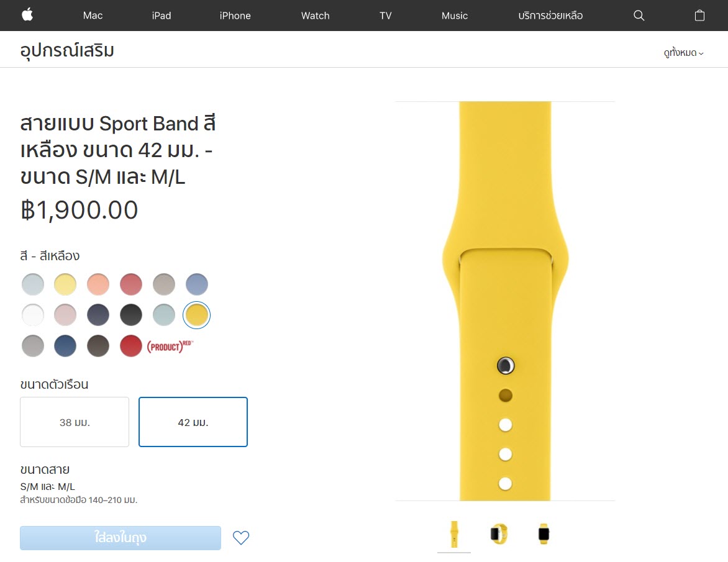Select the 42 มม. case size
728x562 pixels.
coord(193,422)
